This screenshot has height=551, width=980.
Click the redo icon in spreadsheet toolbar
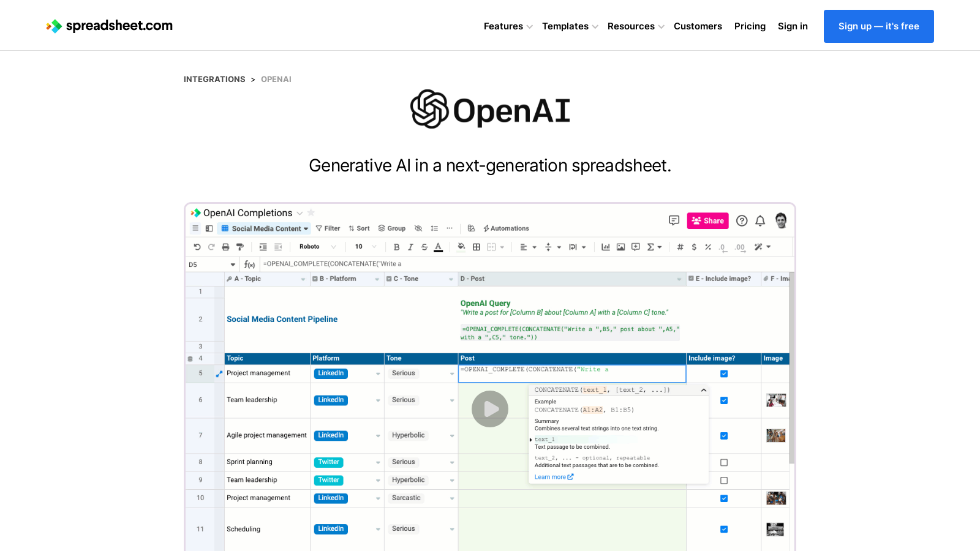pyautogui.click(x=211, y=247)
